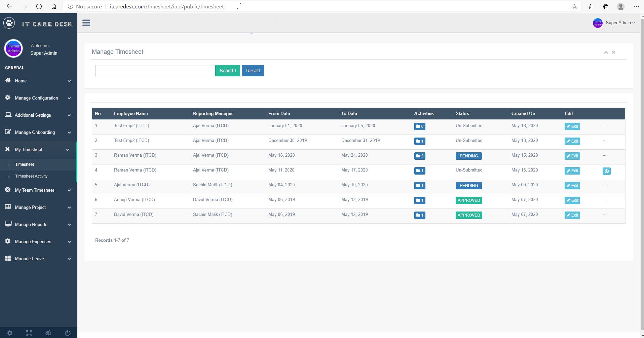Click the fullscreen icon at sidebar bottom
644x338 pixels.
click(29, 333)
